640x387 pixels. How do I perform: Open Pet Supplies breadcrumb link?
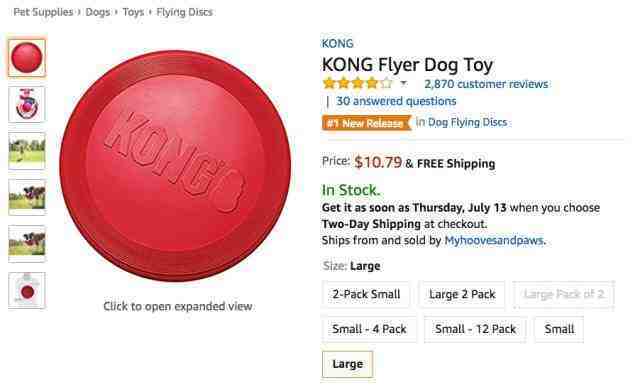(43, 12)
